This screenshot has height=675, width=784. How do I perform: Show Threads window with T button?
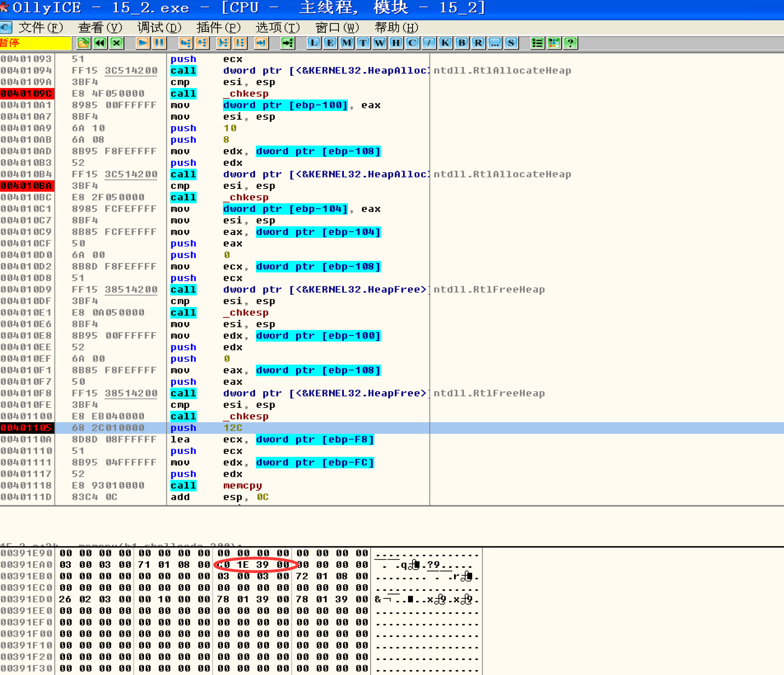point(363,43)
